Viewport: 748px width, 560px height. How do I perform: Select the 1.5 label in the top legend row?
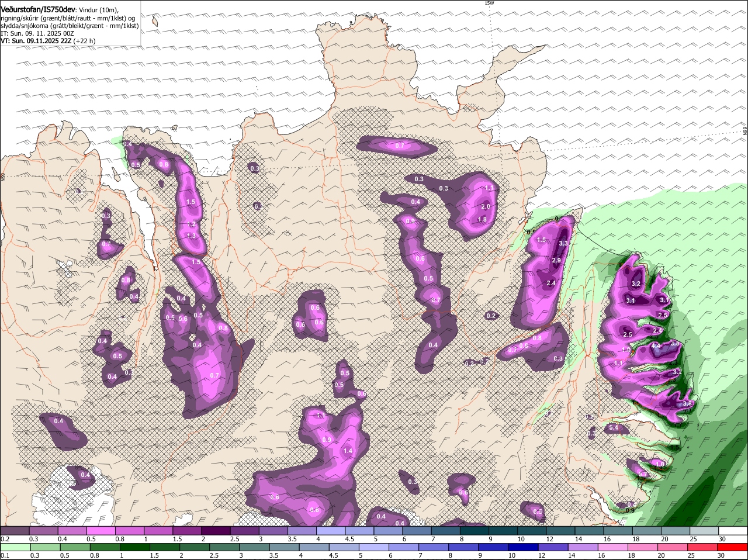coord(178,539)
